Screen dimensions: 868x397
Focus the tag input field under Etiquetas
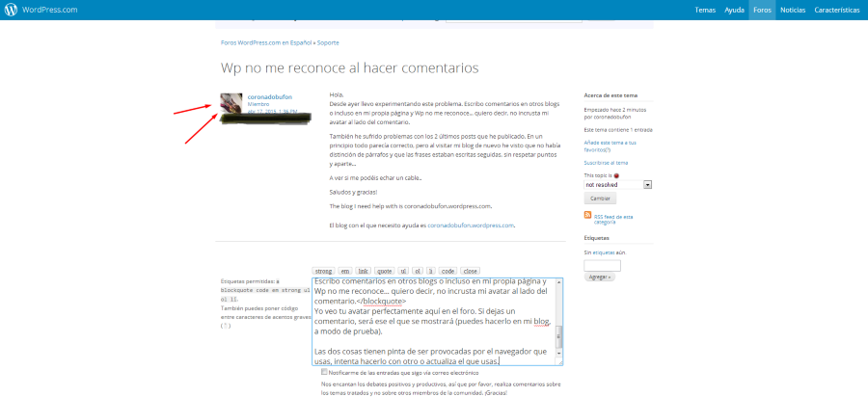602,265
